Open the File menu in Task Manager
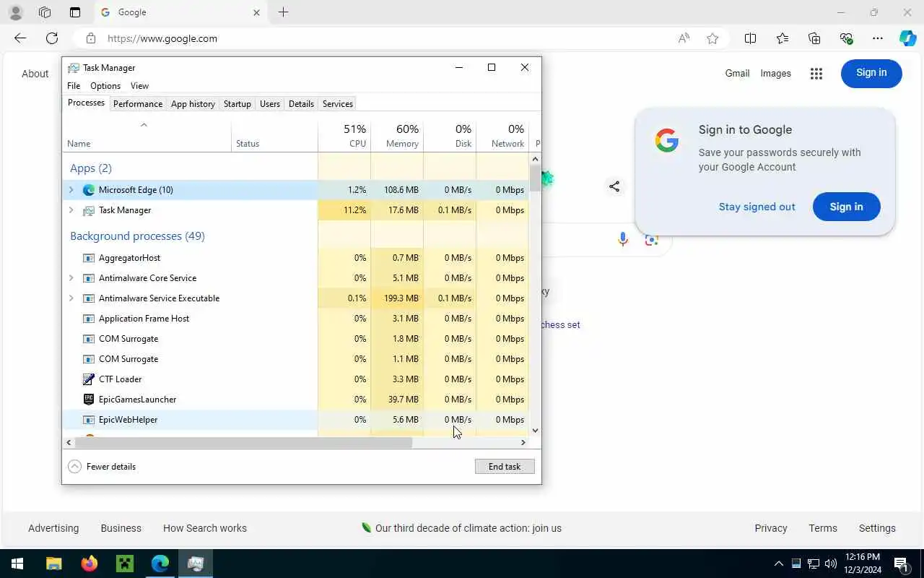The image size is (924, 578). pyautogui.click(x=74, y=86)
